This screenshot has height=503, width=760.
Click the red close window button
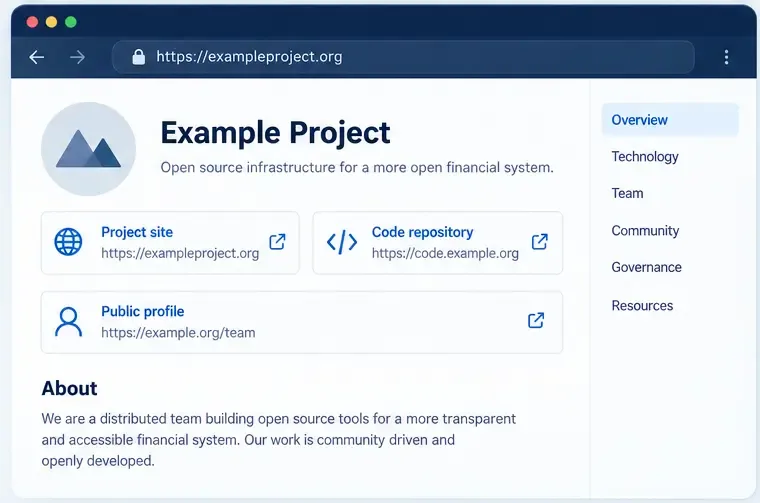pos(32,22)
